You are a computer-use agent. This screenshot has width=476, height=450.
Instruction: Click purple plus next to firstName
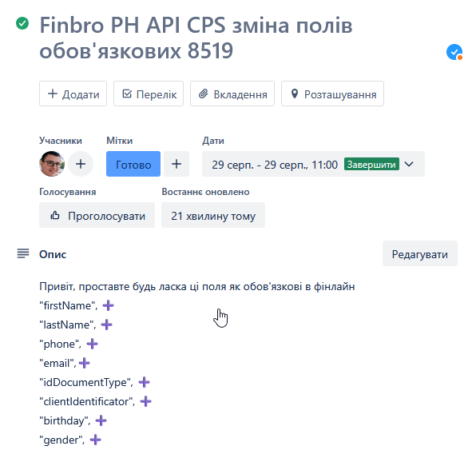tap(109, 305)
